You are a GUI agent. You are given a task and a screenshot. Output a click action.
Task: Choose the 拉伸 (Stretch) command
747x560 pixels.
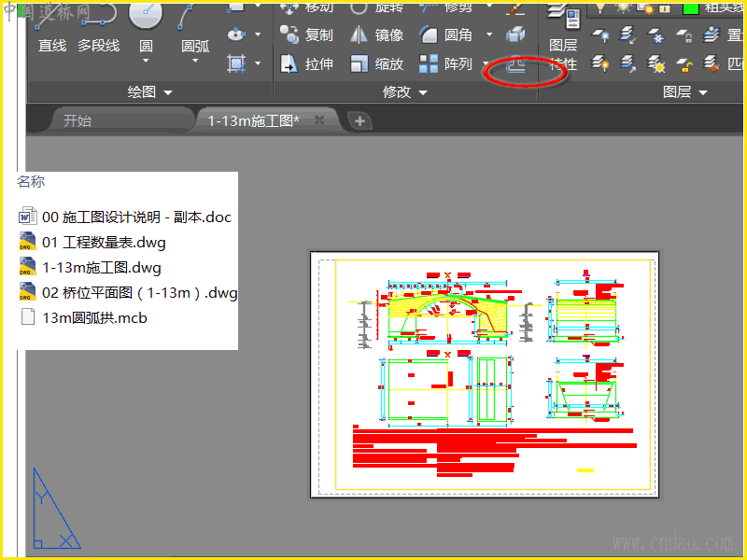pyautogui.click(x=306, y=63)
